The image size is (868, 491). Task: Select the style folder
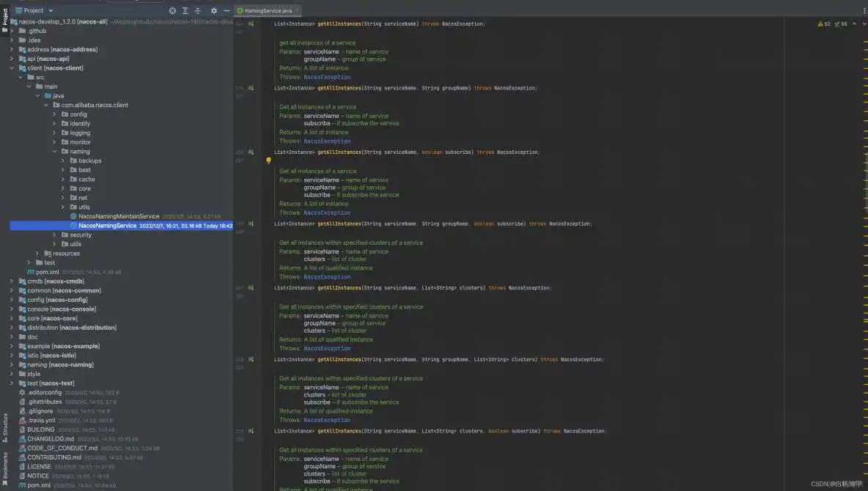point(34,374)
